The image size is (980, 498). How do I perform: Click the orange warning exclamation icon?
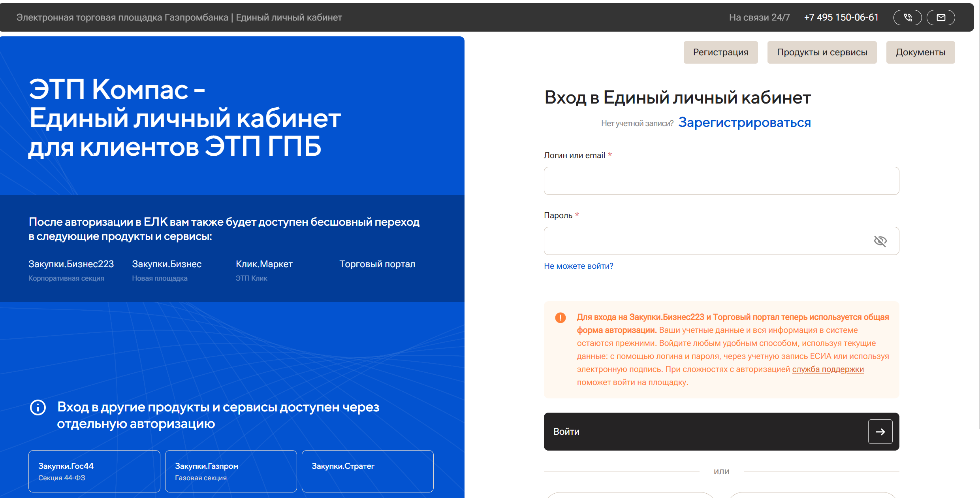coord(560,317)
